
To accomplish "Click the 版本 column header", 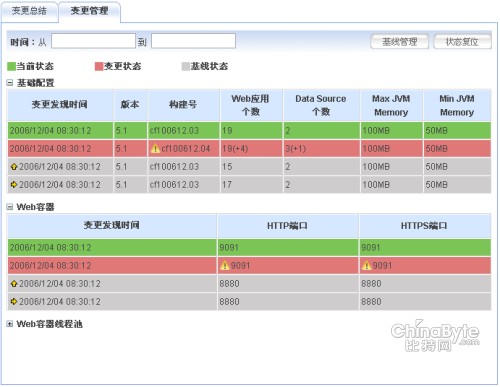I will (130, 105).
